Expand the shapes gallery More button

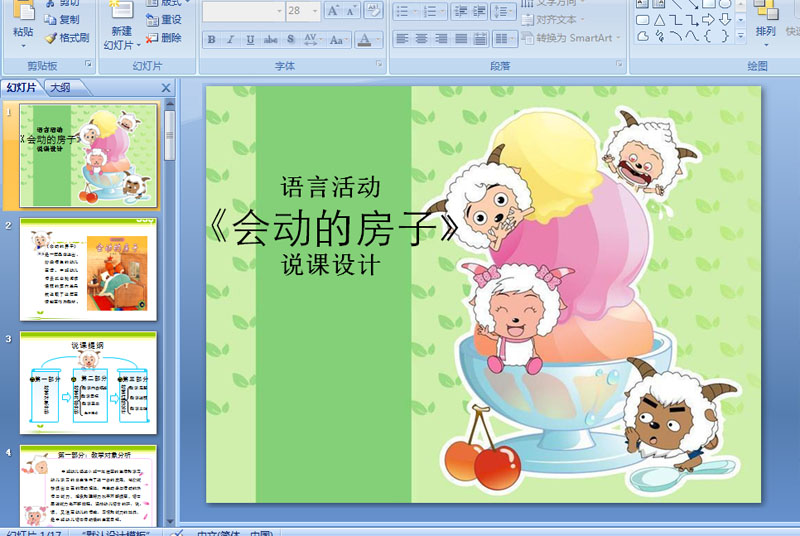(741, 36)
